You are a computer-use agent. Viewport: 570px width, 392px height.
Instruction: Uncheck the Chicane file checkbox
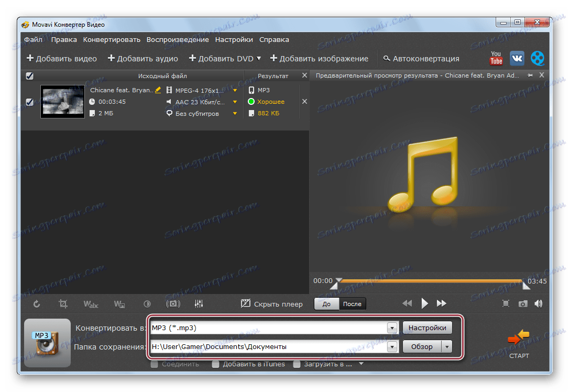tap(29, 102)
